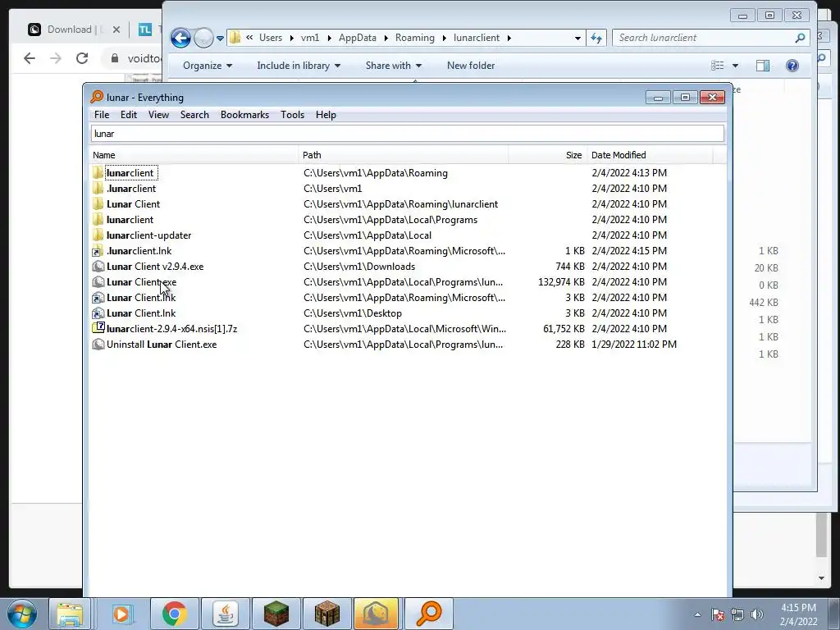
Task: Open Minecraft grass block taskbar icon
Action: pos(276,614)
